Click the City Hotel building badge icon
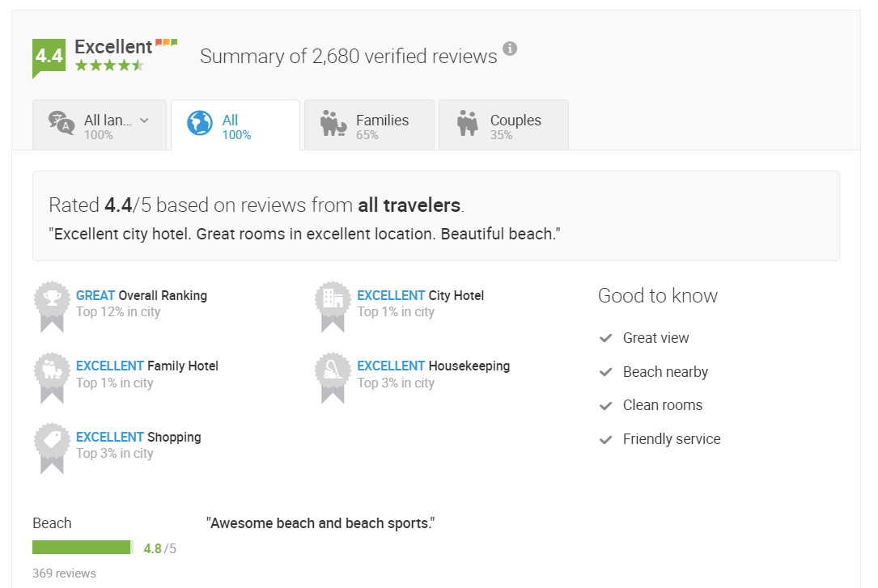Viewport: 878px width, 588px height. (x=333, y=300)
